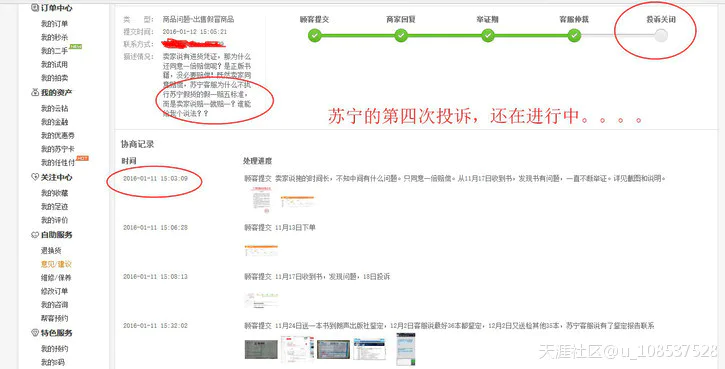The width and height of the screenshot is (725, 369).
Task: Open 我的收藏 favorites
Action: click(55, 193)
